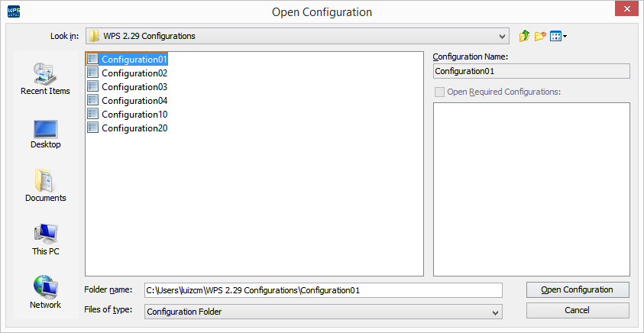Viewport: 644px width, 333px height.
Task: Select Configuration03 folder entry
Action: coord(134,87)
